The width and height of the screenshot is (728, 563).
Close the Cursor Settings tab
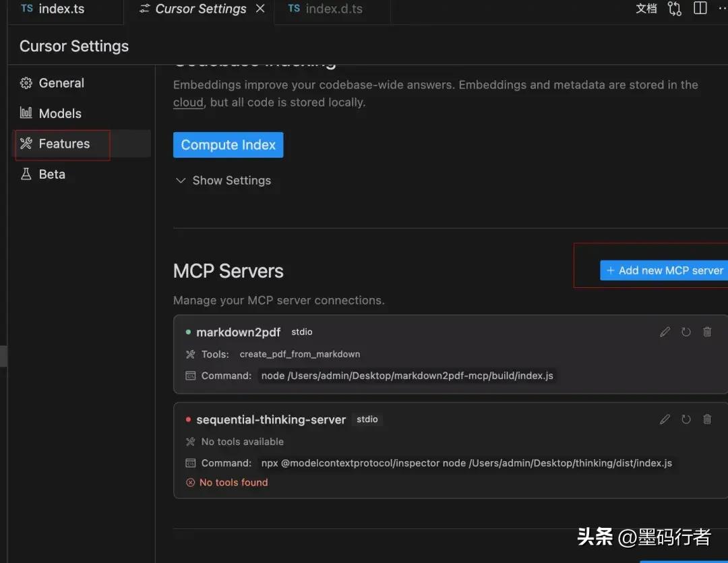260,9
